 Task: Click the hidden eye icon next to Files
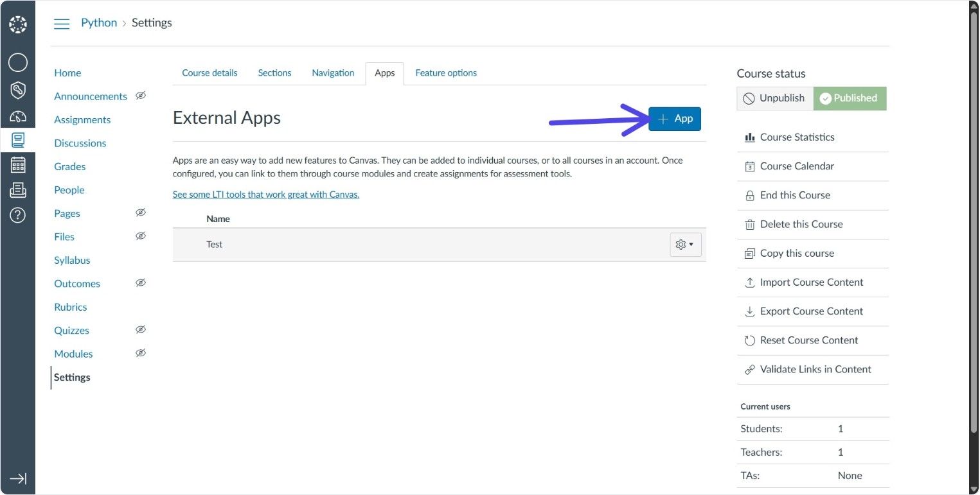(x=141, y=236)
